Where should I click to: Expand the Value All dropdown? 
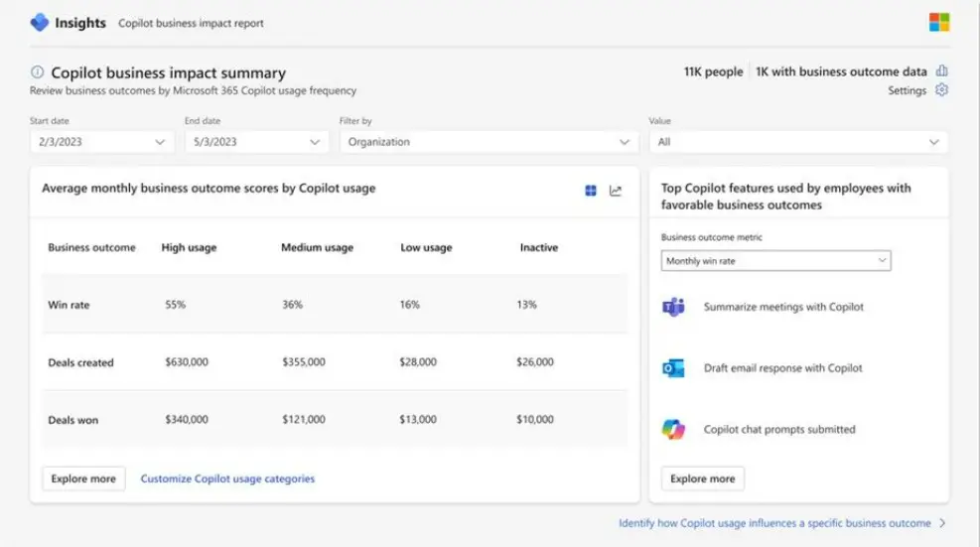coord(798,142)
